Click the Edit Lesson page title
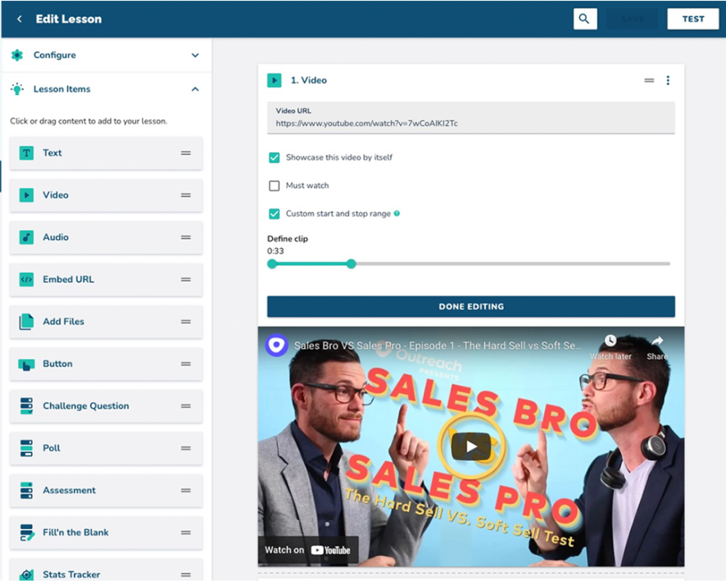 [69, 19]
